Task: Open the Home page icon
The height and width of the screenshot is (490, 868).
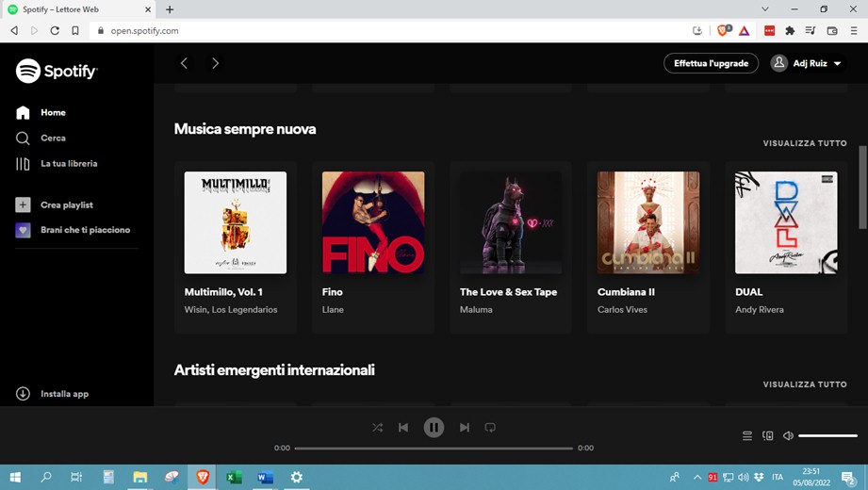Action: coord(23,112)
